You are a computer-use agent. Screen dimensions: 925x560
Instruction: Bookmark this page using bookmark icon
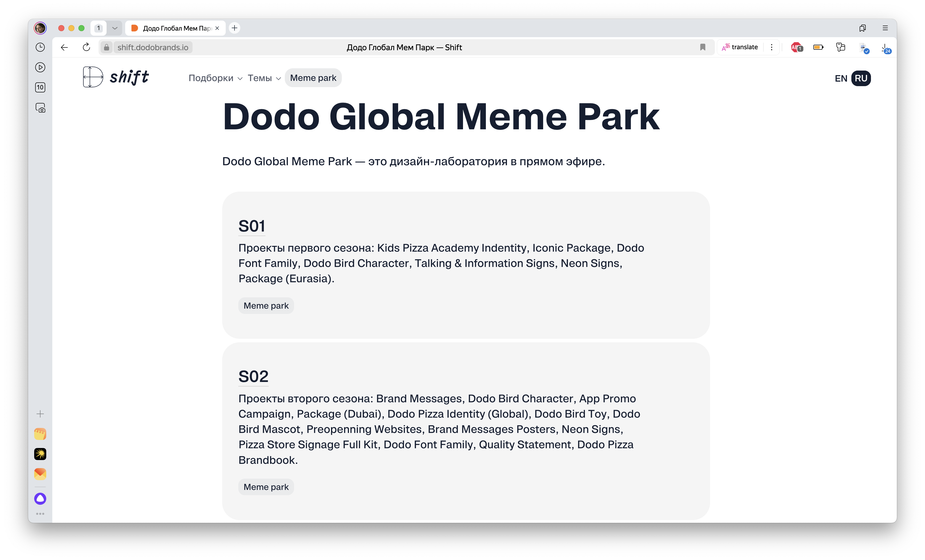click(702, 47)
